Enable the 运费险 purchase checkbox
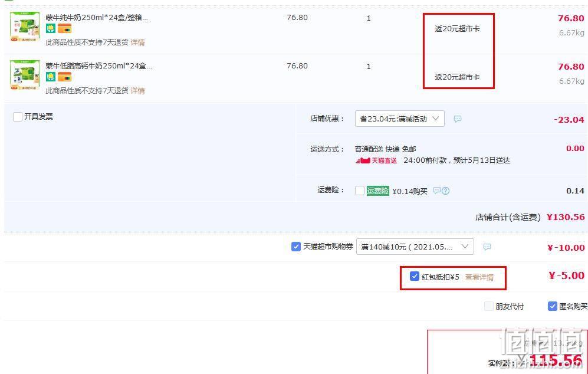The image size is (588, 374). pyautogui.click(x=360, y=191)
